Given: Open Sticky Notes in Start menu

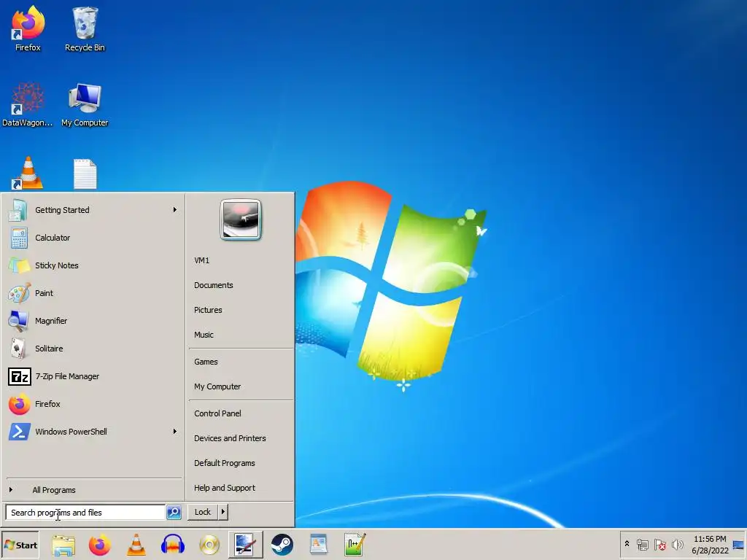Looking at the screenshot, I should pyautogui.click(x=93, y=265).
